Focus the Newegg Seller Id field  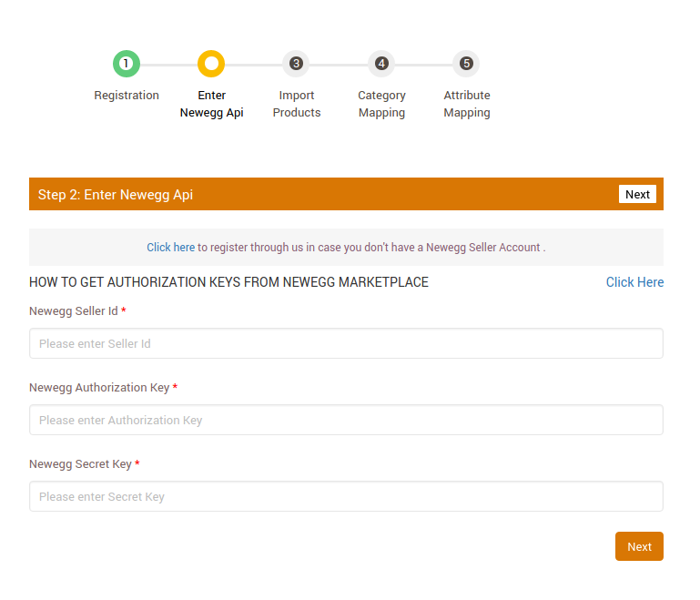tap(346, 343)
